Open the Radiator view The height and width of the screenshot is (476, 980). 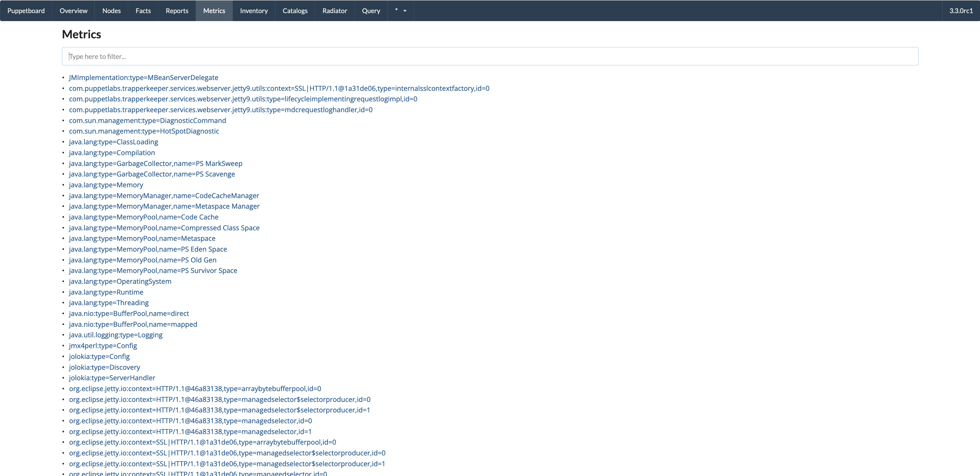[x=334, y=11]
